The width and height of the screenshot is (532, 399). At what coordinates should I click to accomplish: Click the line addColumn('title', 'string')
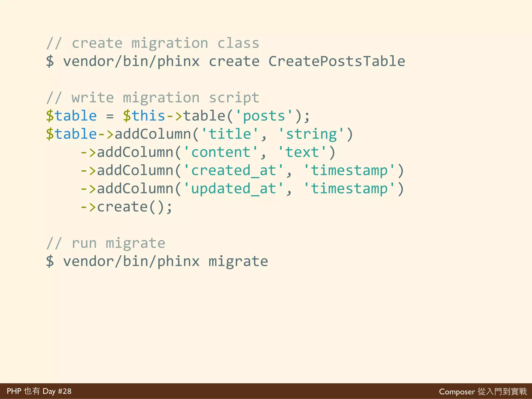coord(199,134)
